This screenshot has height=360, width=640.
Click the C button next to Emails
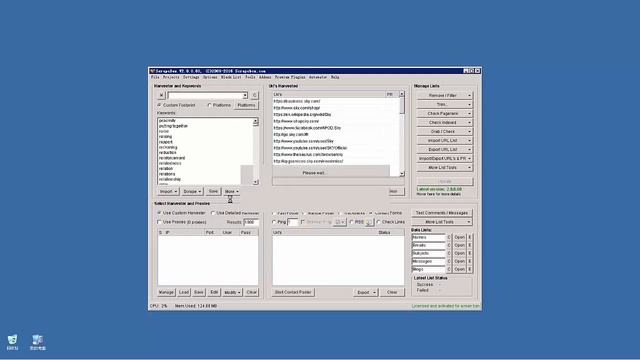[449, 245]
